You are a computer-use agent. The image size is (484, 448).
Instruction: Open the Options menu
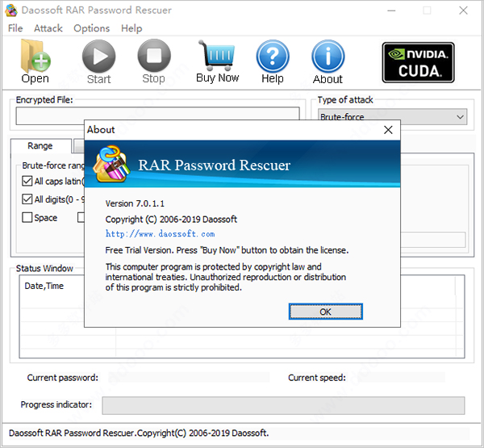coord(92,28)
